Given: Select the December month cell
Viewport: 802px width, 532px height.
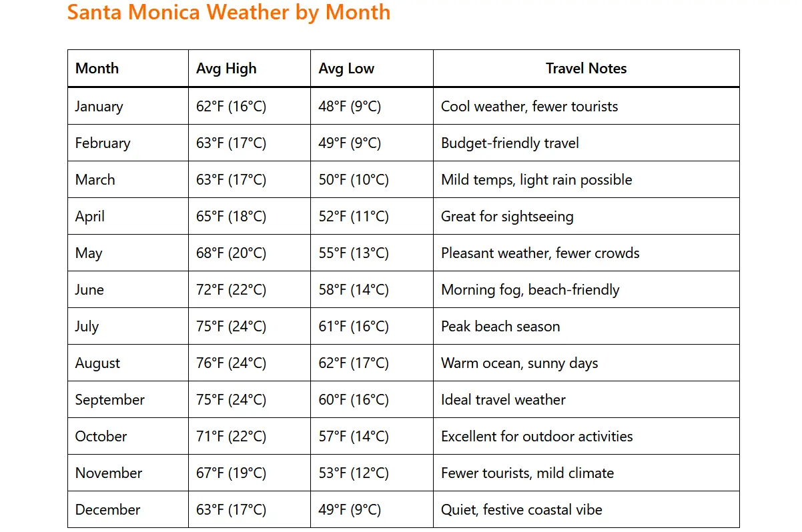Looking at the screenshot, I should pyautogui.click(x=107, y=509).
